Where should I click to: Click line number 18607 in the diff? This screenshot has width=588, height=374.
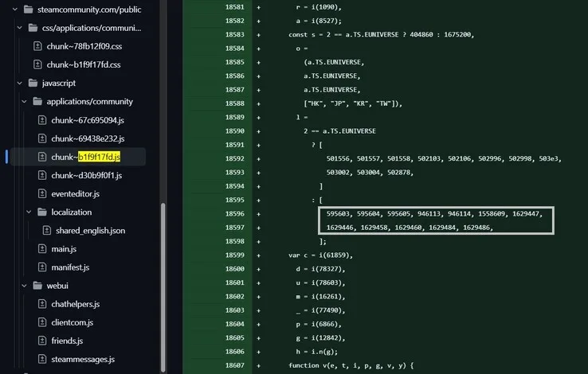(234, 365)
